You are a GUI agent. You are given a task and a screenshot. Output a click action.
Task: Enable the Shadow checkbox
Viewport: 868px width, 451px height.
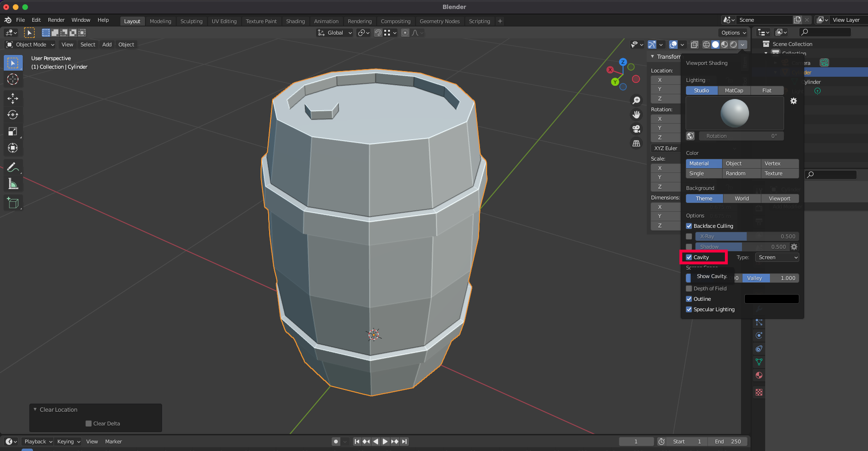point(689,247)
